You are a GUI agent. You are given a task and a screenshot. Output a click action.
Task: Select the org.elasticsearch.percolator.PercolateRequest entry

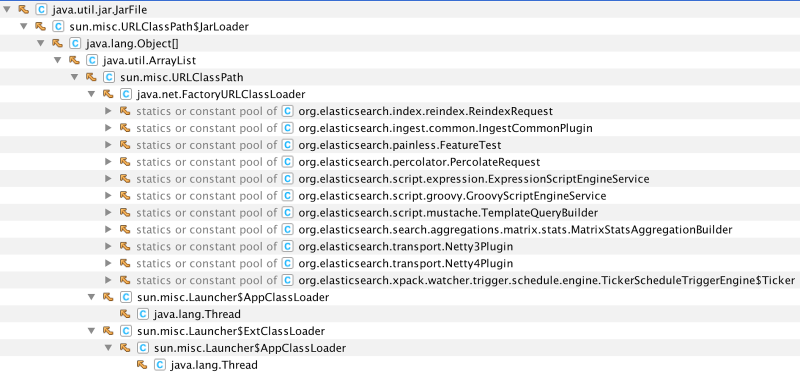click(x=419, y=162)
